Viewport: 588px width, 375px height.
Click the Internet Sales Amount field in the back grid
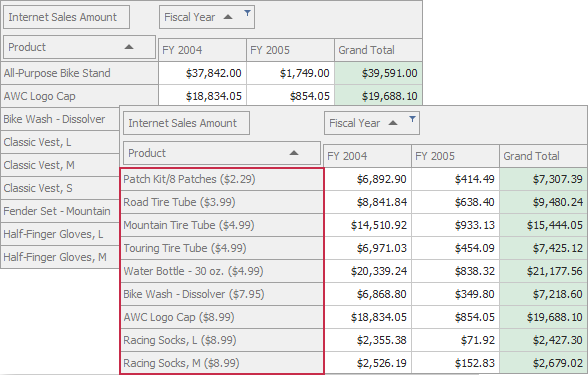66,17
